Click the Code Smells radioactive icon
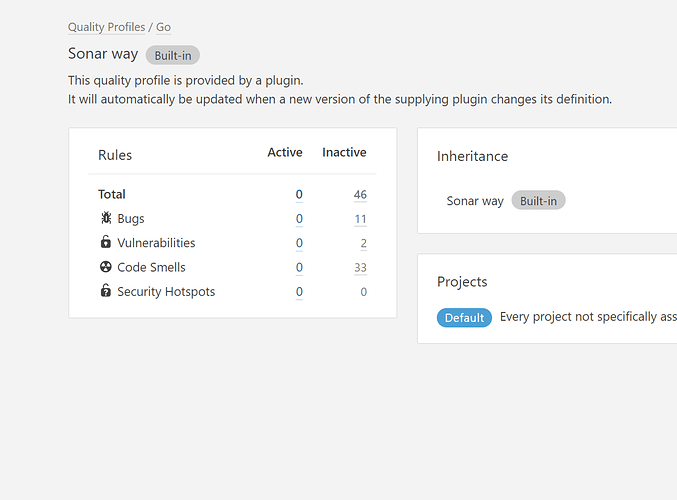 pyautogui.click(x=106, y=267)
